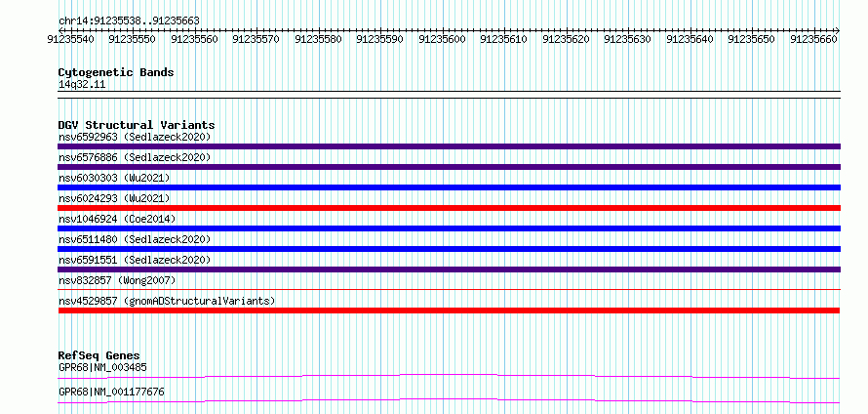Screen dimensions: 868x414
Task: Click the nsv6024293 (Wu2021) variant label
Action: 114,198
